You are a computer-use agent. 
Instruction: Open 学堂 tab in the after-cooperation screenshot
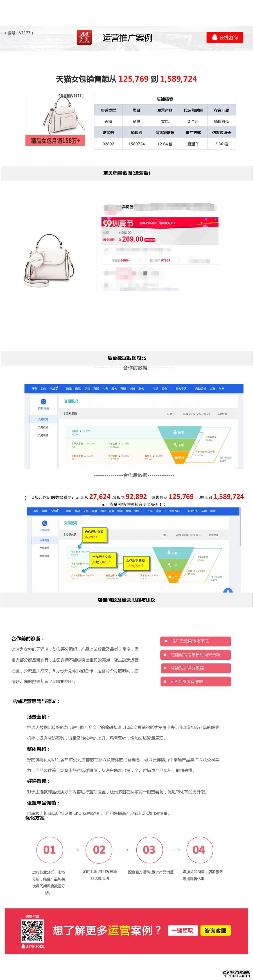[x=213, y=511]
